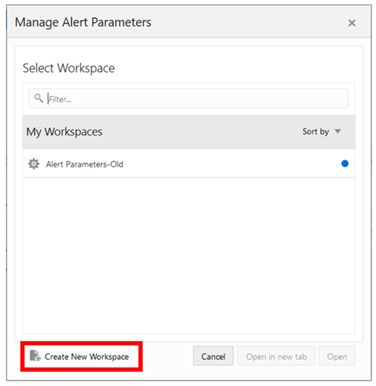Click the blue dot on Alert Parameters-Old row
Screen dimensions: 376x386
pos(345,164)
